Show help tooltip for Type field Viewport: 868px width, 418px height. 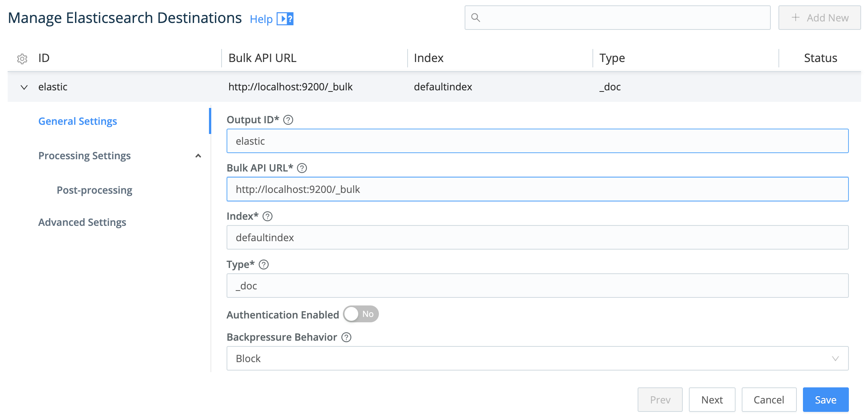pyautogui.click(x=264, y=265)
